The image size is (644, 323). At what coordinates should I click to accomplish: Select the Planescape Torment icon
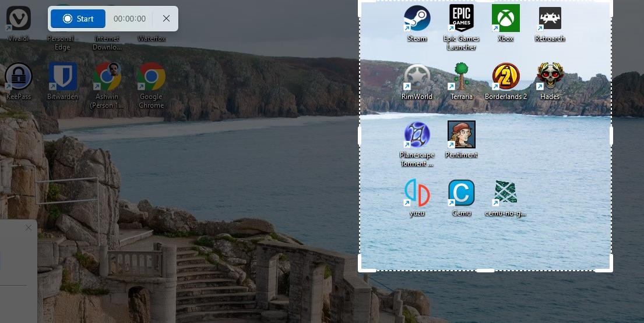417,135
